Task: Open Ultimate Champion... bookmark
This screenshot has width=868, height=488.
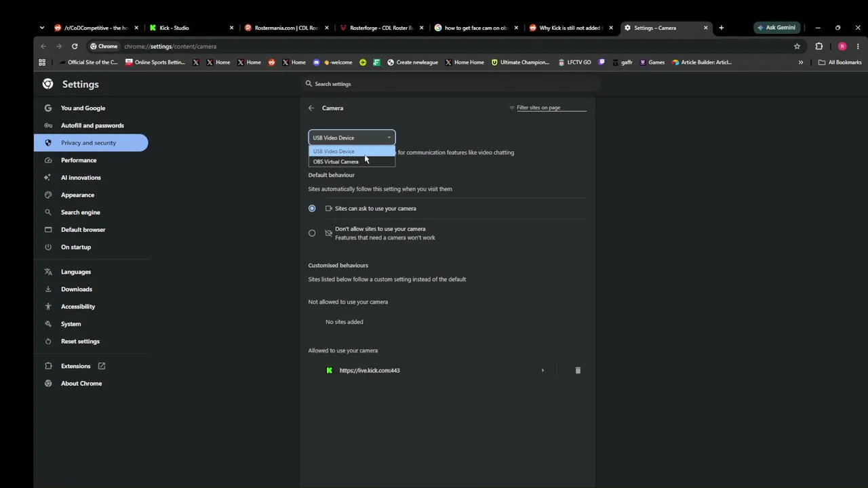Action: (x=520, y=62)
